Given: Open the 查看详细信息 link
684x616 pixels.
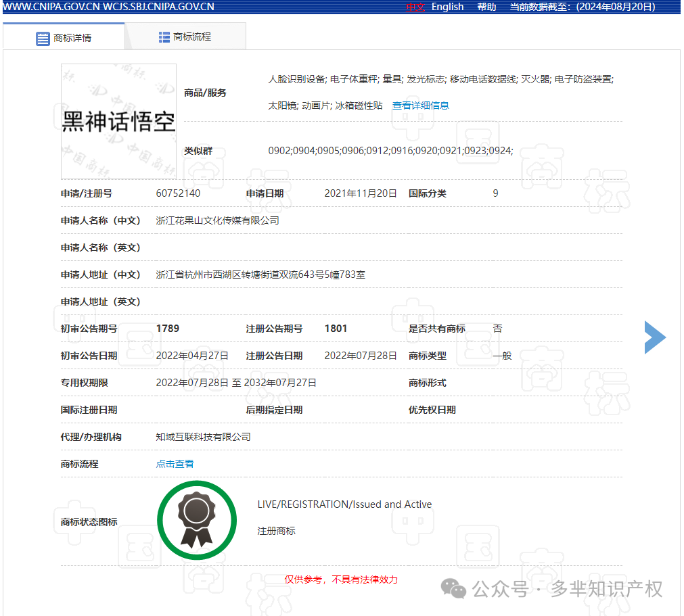Looking at the screenshot, I should point(421,105).
